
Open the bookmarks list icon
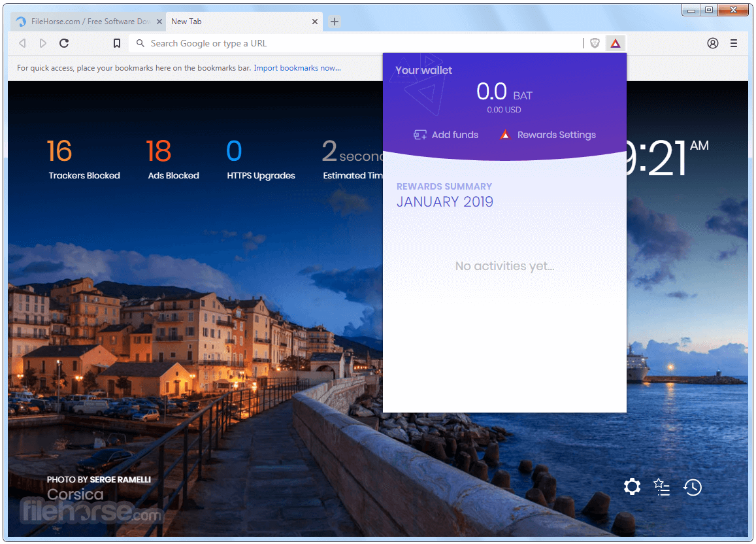pos(661,486)
